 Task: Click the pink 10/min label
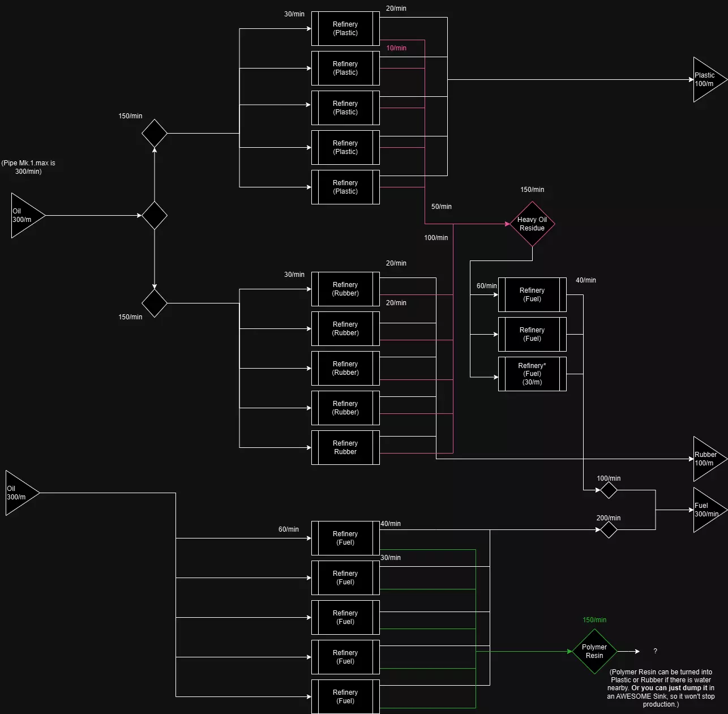coord(396,48)
